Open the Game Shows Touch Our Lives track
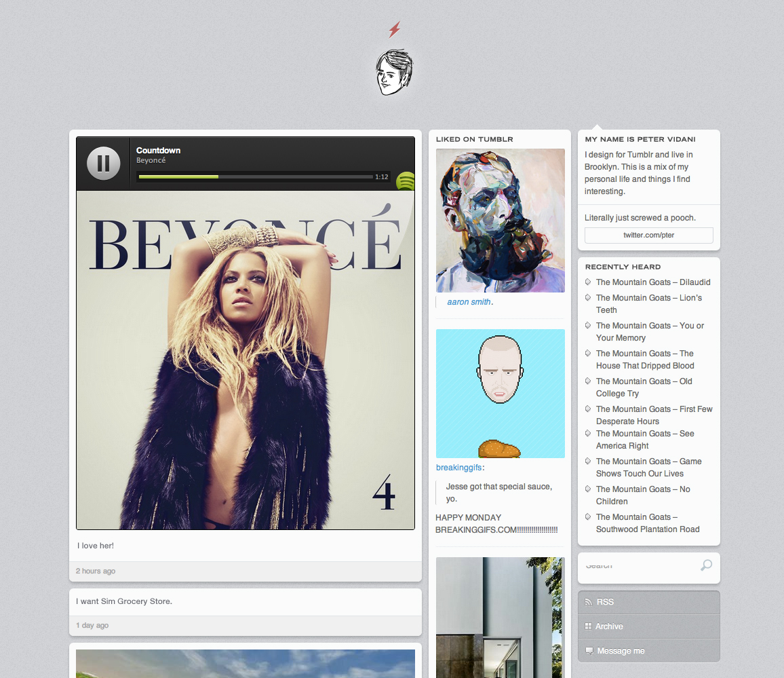Viewport: 784px width, 678px height. coord(648,468)
